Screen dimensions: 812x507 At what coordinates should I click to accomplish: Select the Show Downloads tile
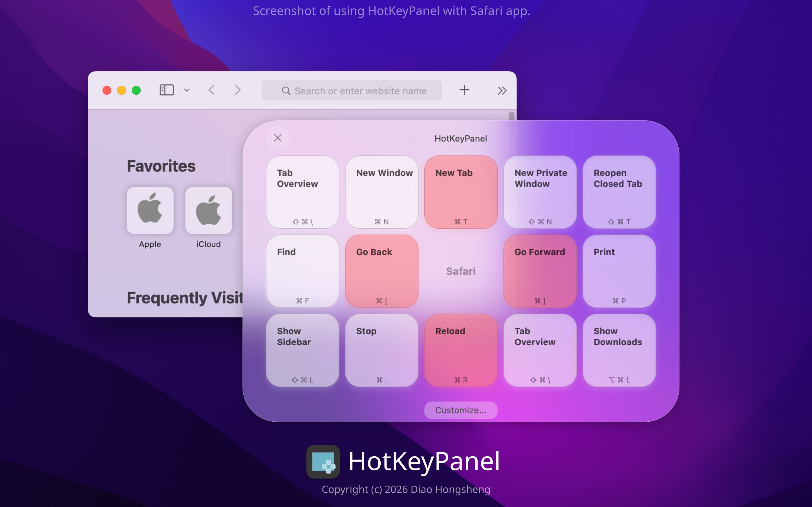(619, 350)
